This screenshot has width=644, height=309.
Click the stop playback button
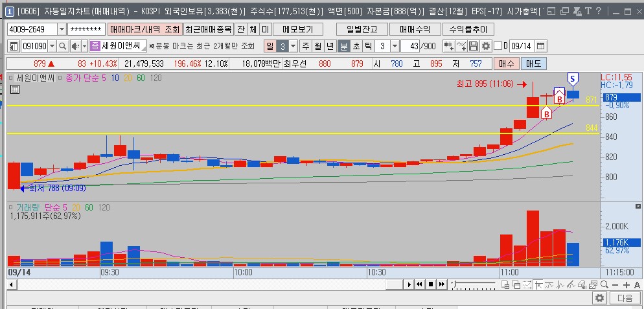pyautogui.click(x=431, y=284)
